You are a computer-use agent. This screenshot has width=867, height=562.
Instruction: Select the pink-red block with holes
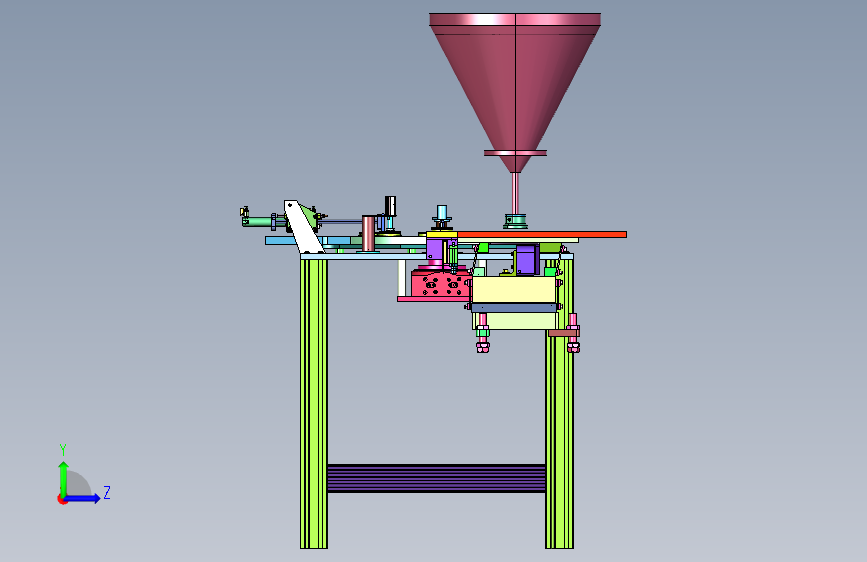pyautogui.click(x=441, y=285)
